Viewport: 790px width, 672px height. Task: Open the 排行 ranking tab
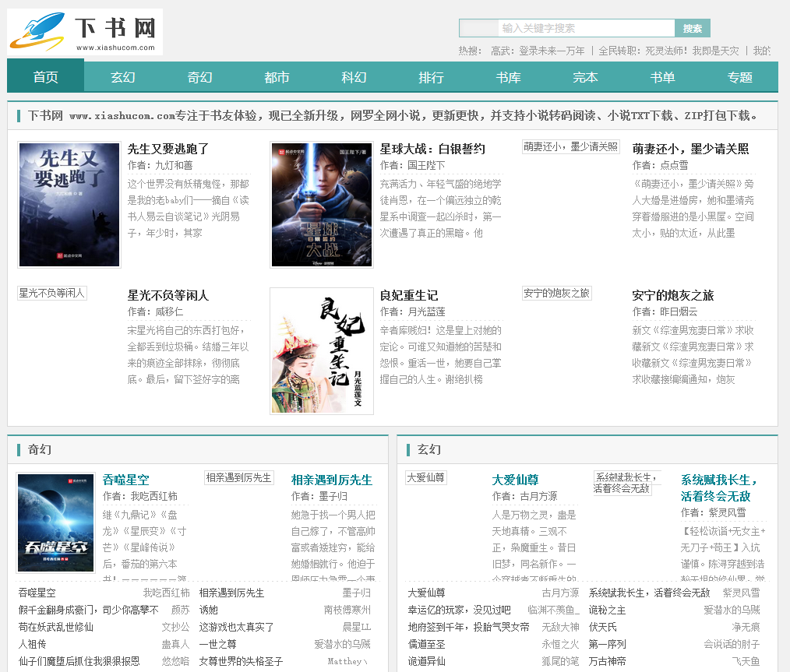click(431, 77)
